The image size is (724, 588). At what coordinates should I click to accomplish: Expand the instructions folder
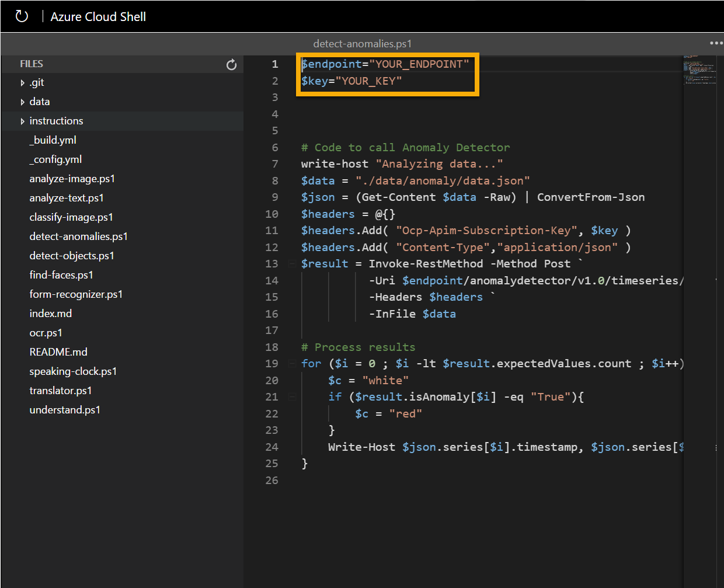coord(23,121)
